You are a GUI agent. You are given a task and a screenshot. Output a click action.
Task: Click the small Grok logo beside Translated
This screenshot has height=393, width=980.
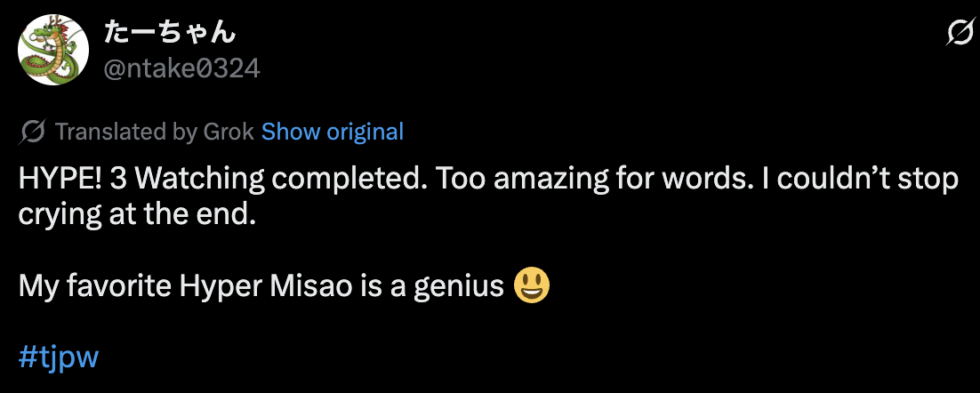click(32, 132)
